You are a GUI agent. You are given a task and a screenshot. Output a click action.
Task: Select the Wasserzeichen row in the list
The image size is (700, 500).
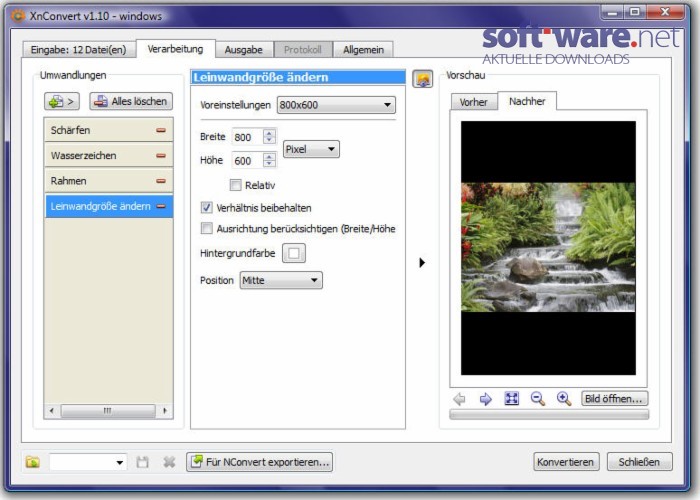[108, 156]
